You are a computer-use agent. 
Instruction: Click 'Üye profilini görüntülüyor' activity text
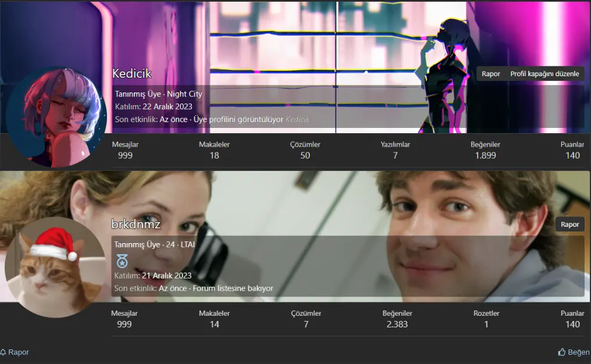238,119
